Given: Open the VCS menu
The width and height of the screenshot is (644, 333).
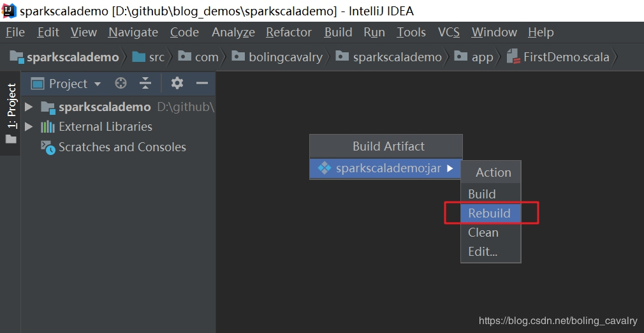Looking at the screenshot, I should pos(448,32).
